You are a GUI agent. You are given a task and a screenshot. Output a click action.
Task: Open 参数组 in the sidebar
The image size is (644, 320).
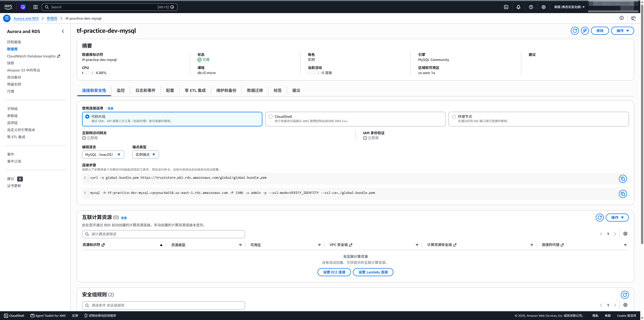pos(12,116)
